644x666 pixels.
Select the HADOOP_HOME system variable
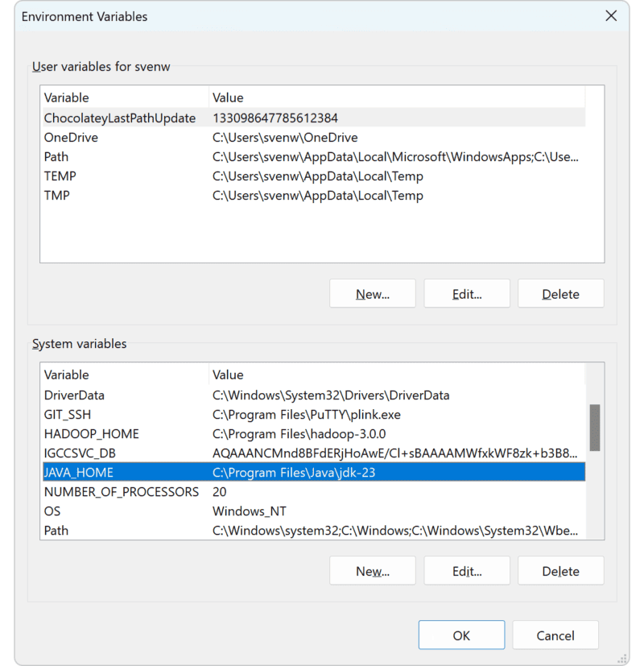coord(121,433)
